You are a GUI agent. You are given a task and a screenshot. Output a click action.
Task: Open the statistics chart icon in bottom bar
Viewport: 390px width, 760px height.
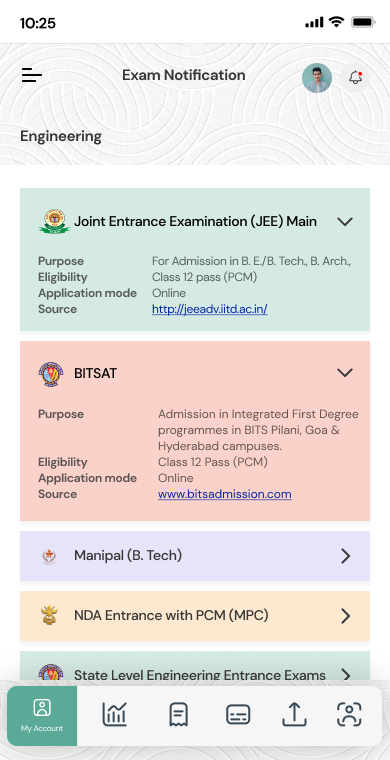(114, 714)
